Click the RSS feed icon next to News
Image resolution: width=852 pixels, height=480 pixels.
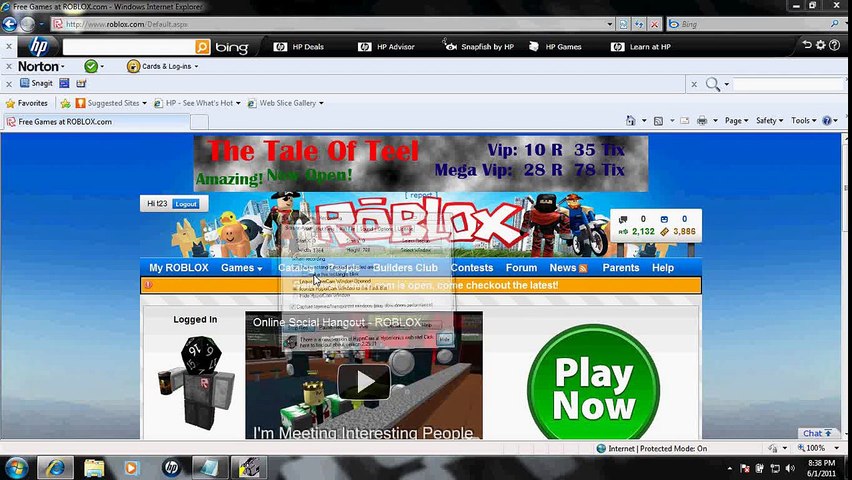tap(583, 268)
